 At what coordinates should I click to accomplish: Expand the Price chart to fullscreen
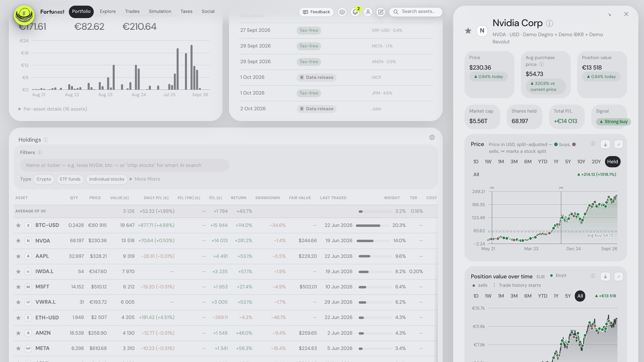tap(619, 144)
